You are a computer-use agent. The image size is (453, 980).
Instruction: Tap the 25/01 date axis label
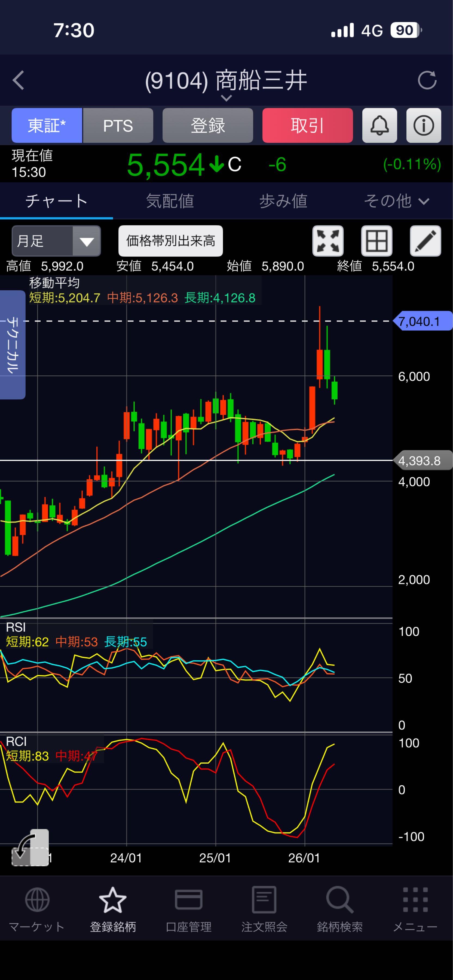(x=215, y=858)
